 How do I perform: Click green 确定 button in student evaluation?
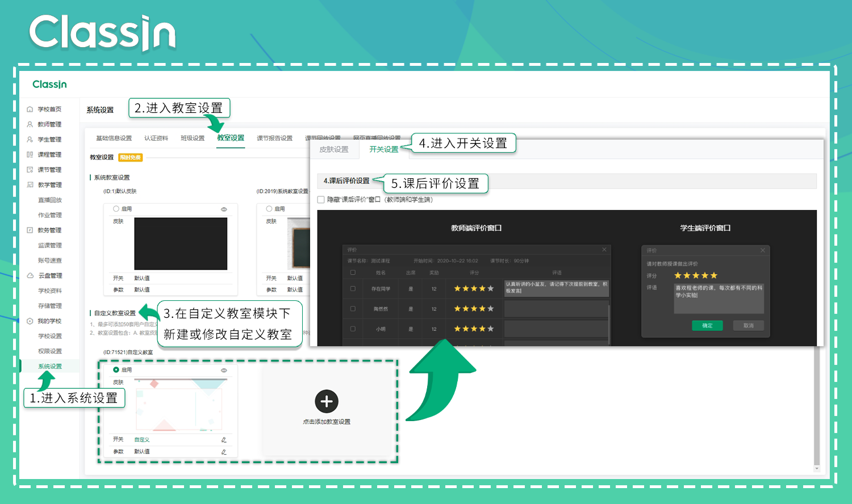[x=707, y=325]
